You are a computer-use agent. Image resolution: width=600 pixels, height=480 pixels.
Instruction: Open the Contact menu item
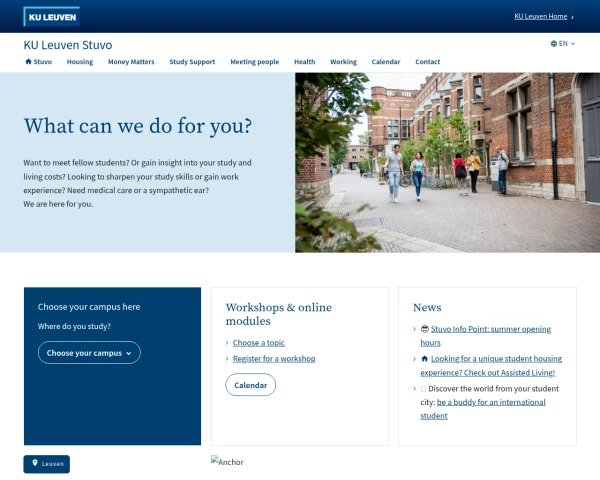point(428,62)
